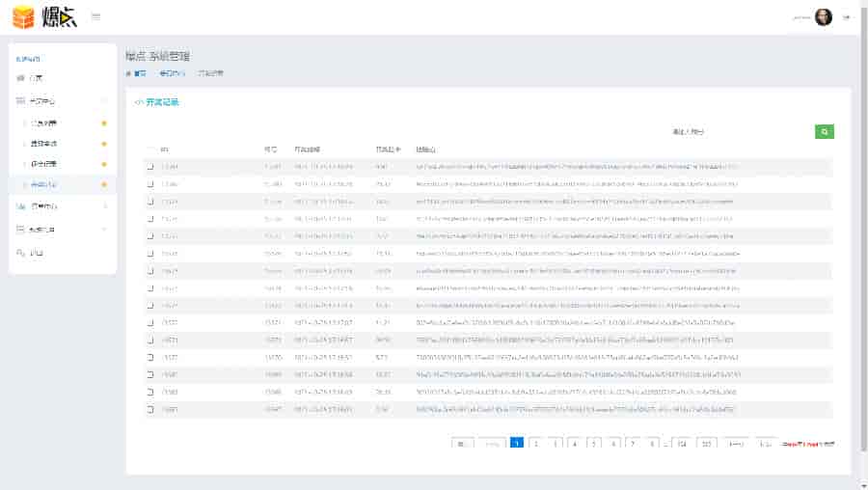868x490 pixels.
Task: Select the bar chart icon in sidebar
Action: click(21, 206)
